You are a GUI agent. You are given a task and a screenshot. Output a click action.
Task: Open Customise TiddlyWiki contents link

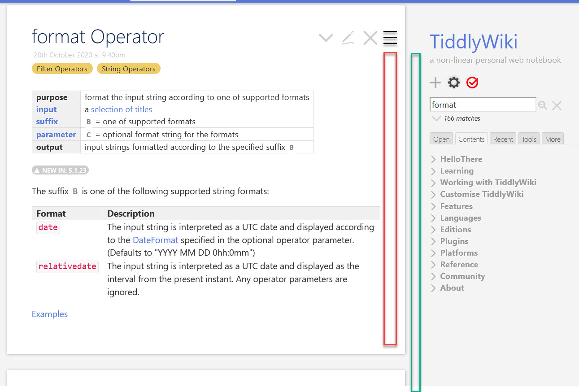click(x=482, y=194)
